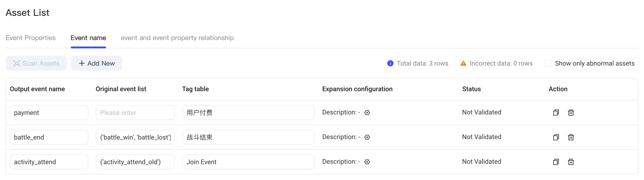
Task: Open expansion settings gear for activity_attend
Action: [367, 162]
